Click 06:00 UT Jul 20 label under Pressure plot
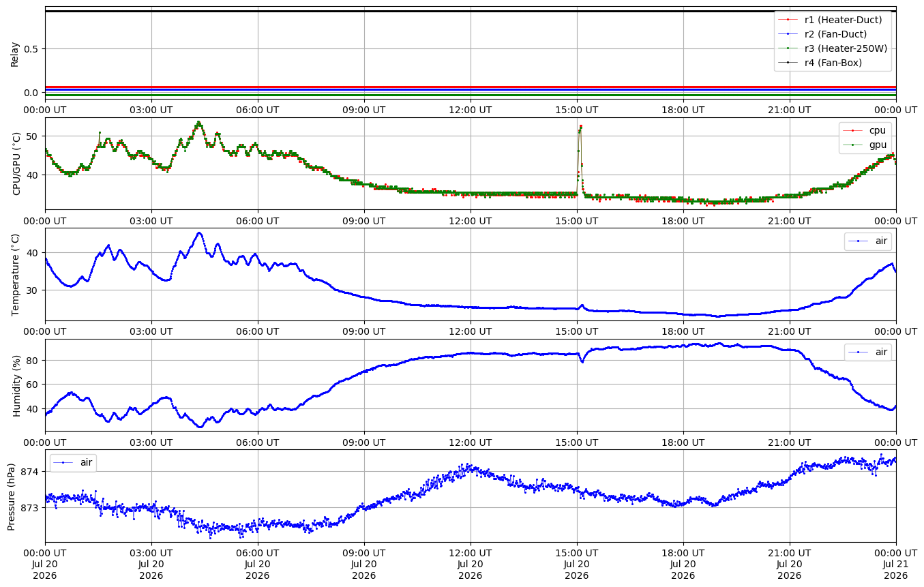 [x=258, y=565]
